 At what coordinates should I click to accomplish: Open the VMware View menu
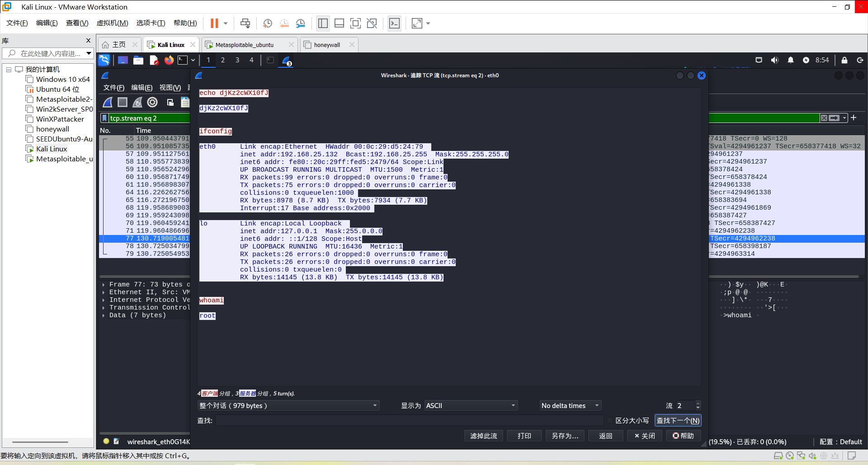point(77,23)
